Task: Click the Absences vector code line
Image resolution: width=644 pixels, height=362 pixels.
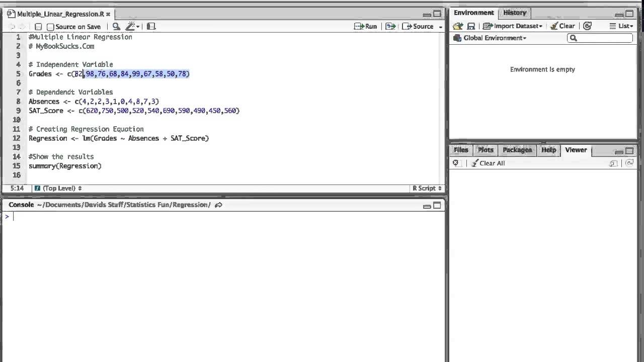Action: pyautogui.click(x=94, y=102)
